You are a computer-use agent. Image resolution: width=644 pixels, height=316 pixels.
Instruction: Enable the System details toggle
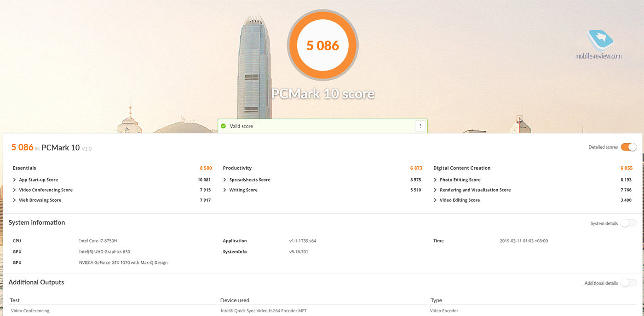coord(628,223)
